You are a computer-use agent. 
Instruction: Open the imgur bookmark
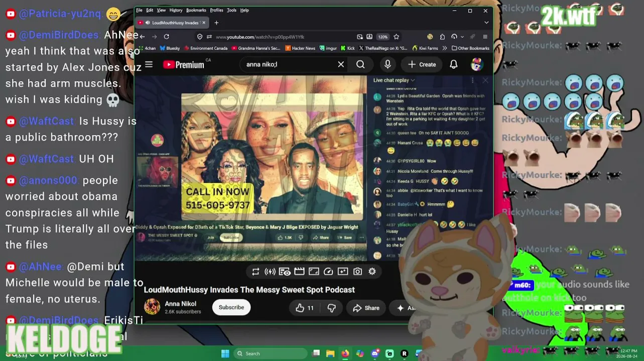pyautogui.click(x=328, y=49)
